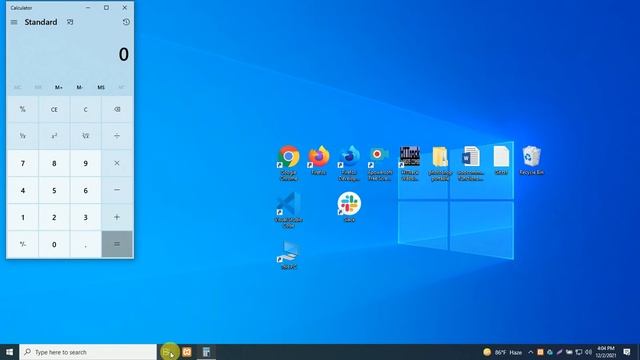Click the Calculator taskbar icon

point(206,352)
